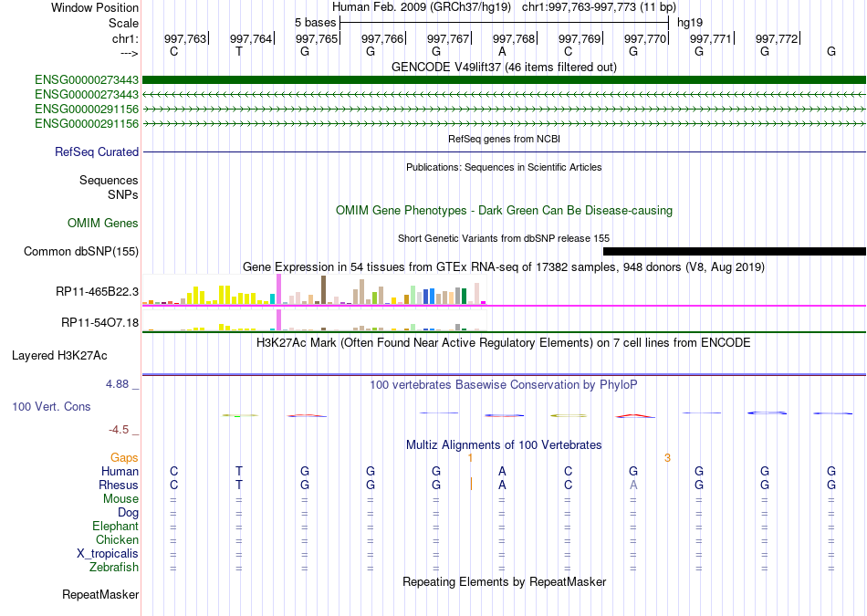Click tall pink bar in RP11-465B22.3 chart

tap(278, 290)
